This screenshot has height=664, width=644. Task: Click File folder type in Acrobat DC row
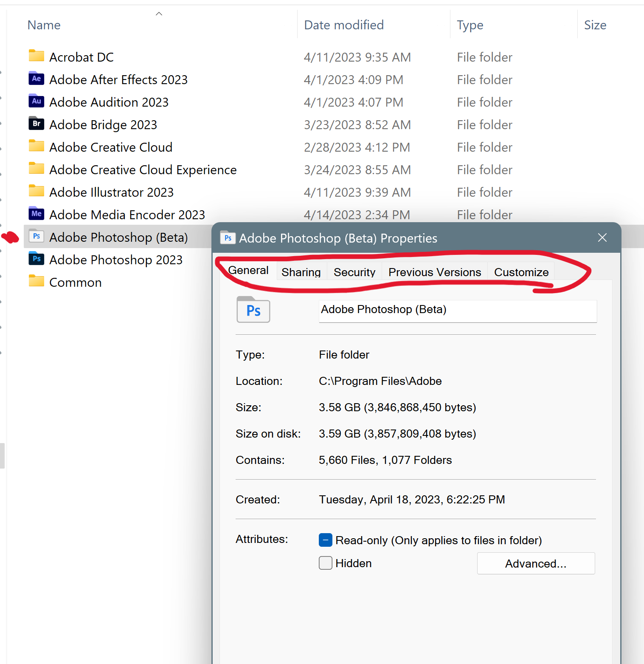click(x=485, y=57)
